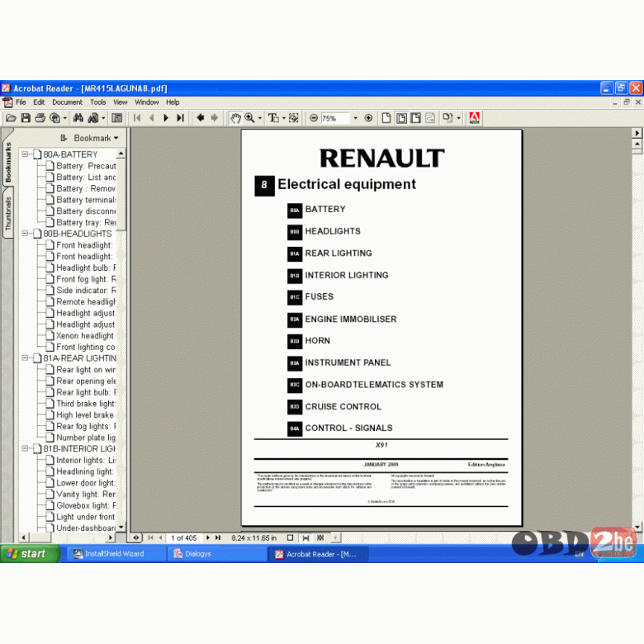
Task: Open the 'Xenon headlight' bookmark
Action: pos(84,335)
